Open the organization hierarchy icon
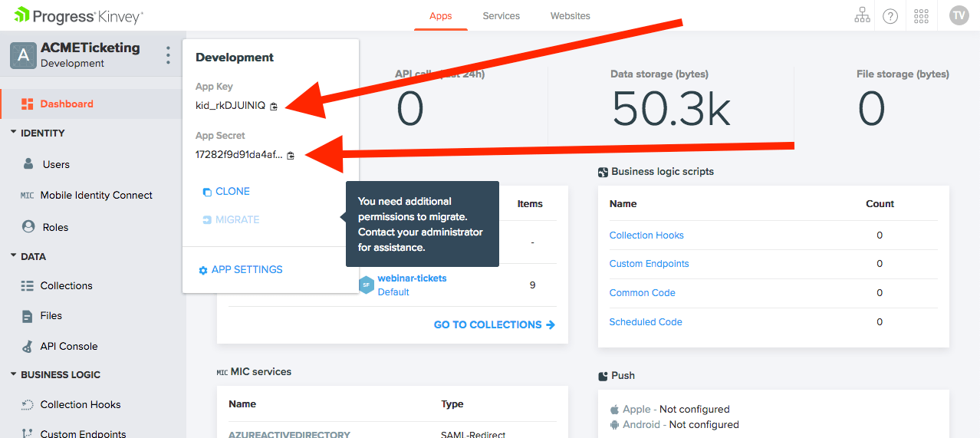This screenshot has height=438, width=980. click(862, 16)
